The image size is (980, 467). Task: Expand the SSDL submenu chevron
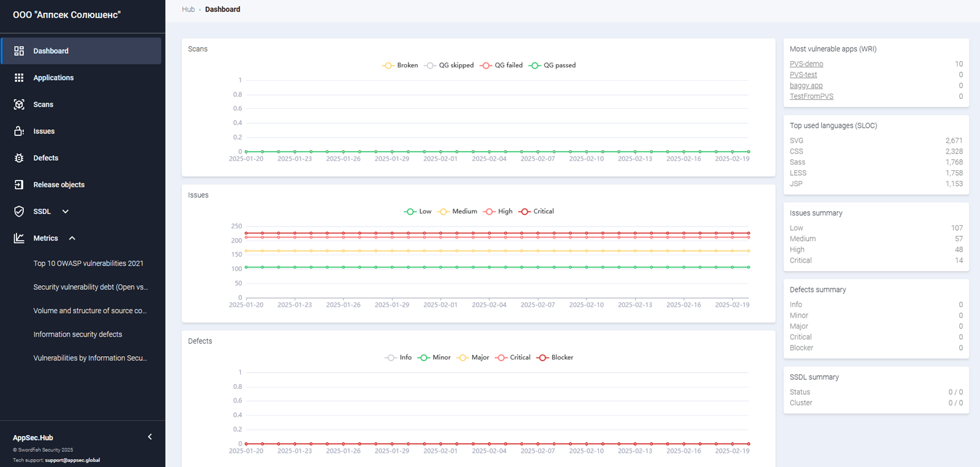coord(66,211)
